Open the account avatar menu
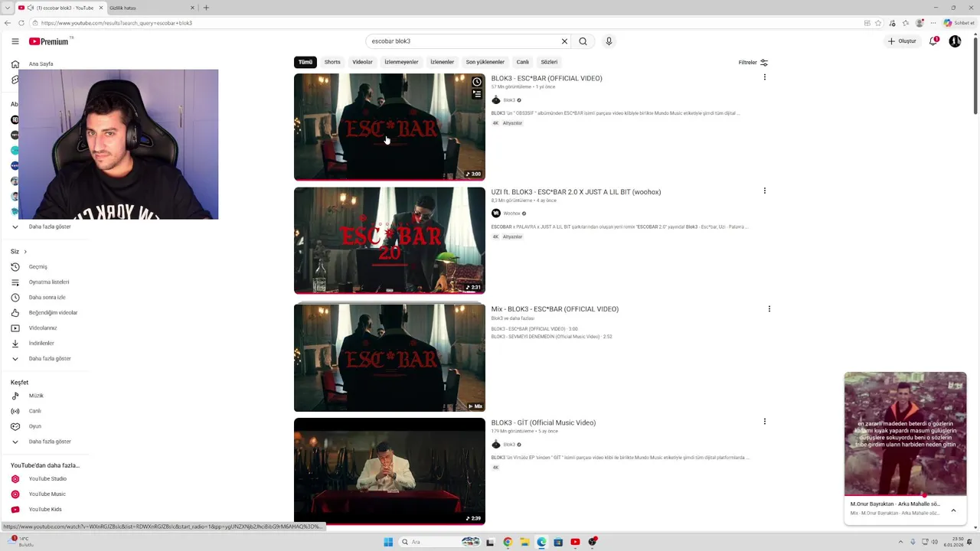 coord(955,41)
